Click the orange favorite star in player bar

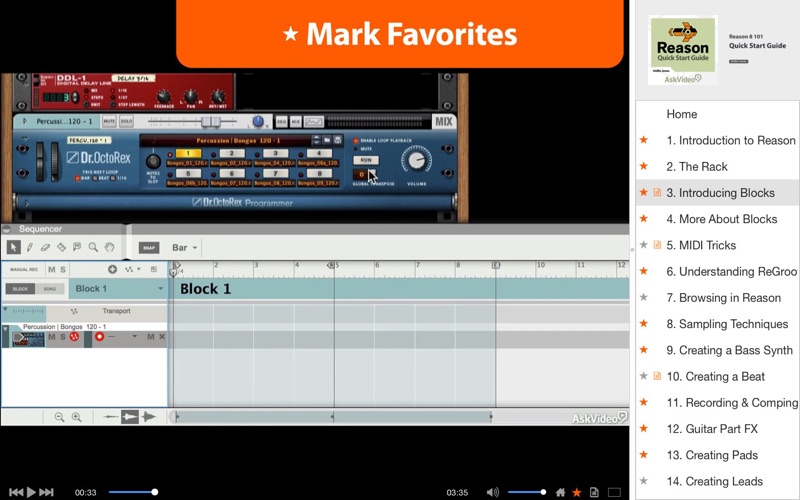click(577, 492)
